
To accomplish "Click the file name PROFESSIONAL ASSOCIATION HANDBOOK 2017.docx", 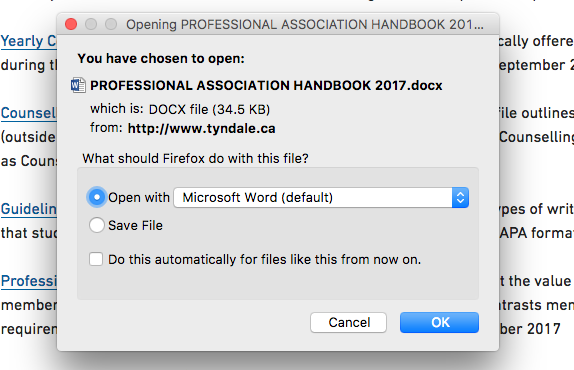I will (x=266, y=86).
